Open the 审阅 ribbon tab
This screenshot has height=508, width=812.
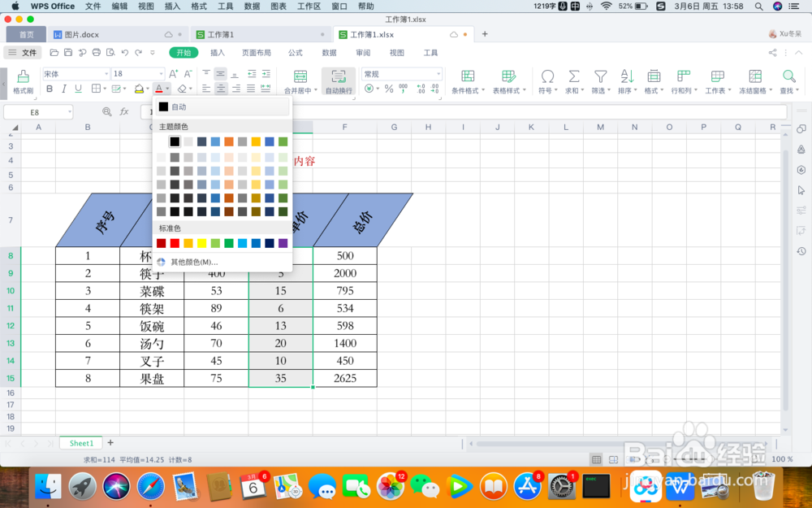pos(363,53)
